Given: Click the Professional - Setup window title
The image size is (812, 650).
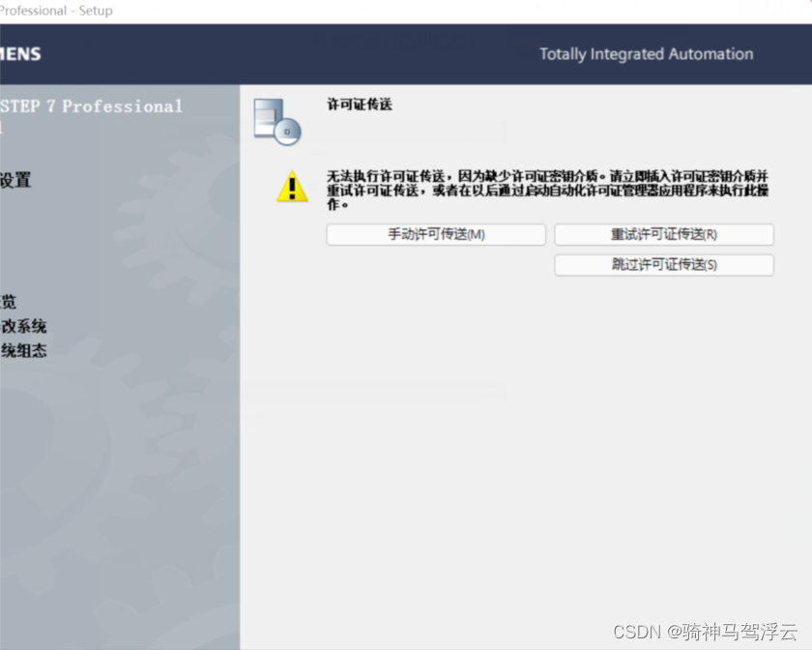Looking at the screenshot, I should (x=56, y=11).
